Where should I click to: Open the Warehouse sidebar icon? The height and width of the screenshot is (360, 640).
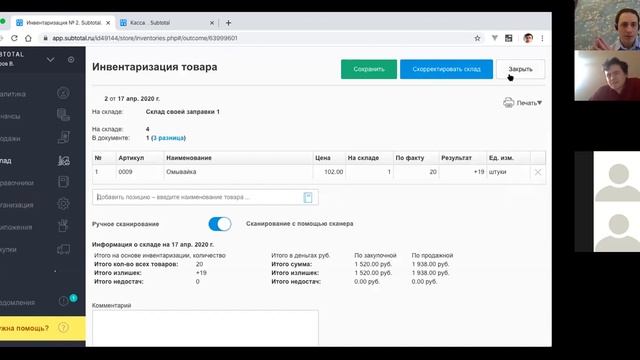coord(63,160)
